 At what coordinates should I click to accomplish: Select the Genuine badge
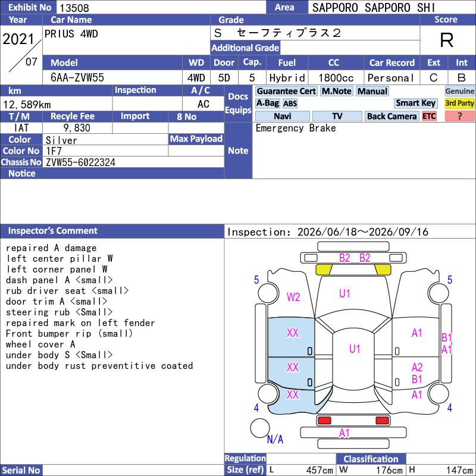coord(459,91)
